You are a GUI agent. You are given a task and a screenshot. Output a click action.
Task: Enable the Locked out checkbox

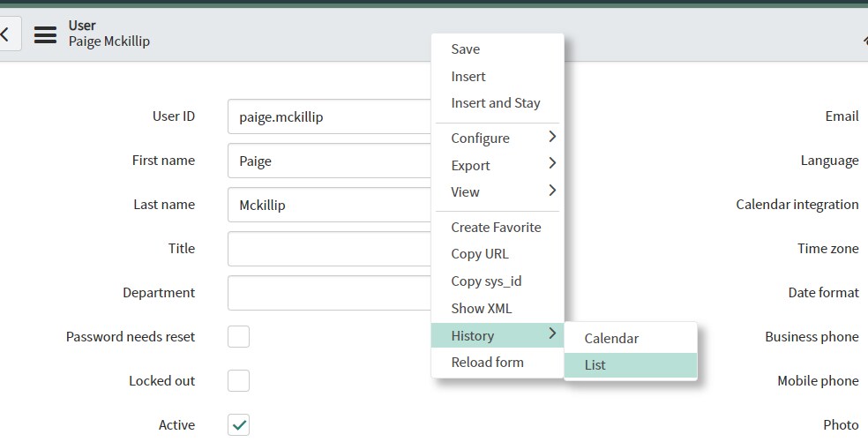point(238,381)
